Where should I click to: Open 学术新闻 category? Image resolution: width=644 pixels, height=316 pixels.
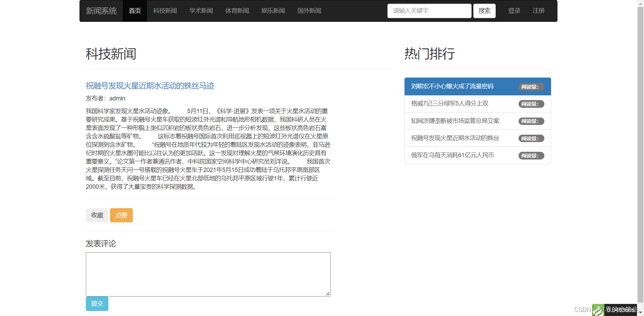(x=201, y=11)
